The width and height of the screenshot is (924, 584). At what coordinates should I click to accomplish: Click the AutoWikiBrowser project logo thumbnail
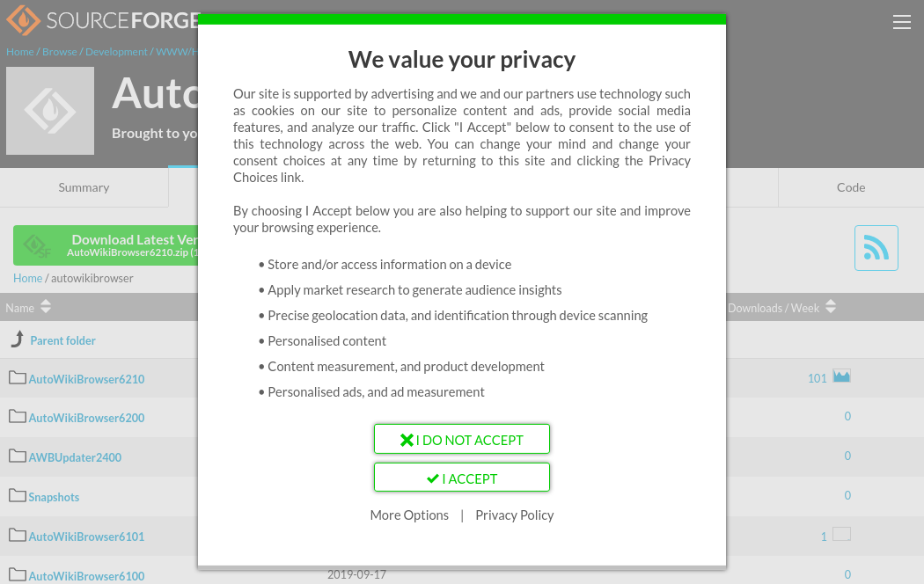(x=50, y=111)
